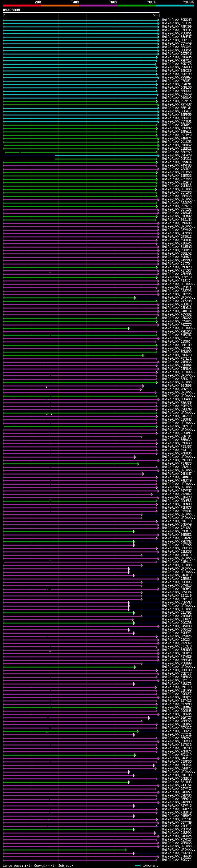Click UniRef100_O49809 hit label
Image resolution: width=197 pixels, height=868 pixels.
[x=177, y=98]
